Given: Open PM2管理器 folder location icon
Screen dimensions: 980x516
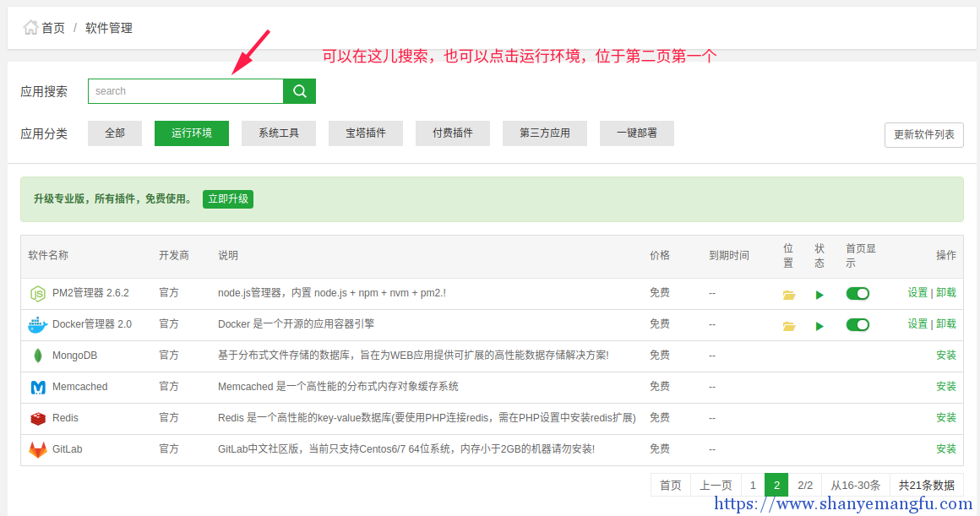Looking at the screenshot, I should point(788,292).
